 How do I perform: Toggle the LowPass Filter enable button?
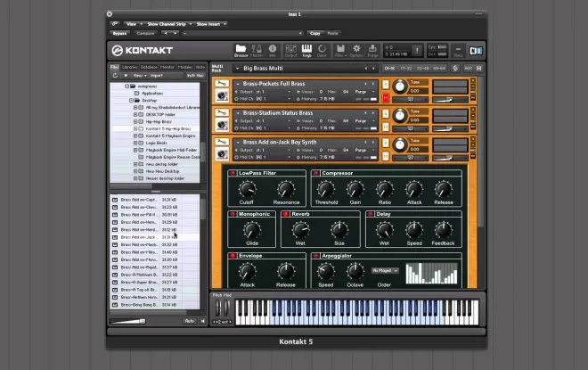tap(233, 173)
